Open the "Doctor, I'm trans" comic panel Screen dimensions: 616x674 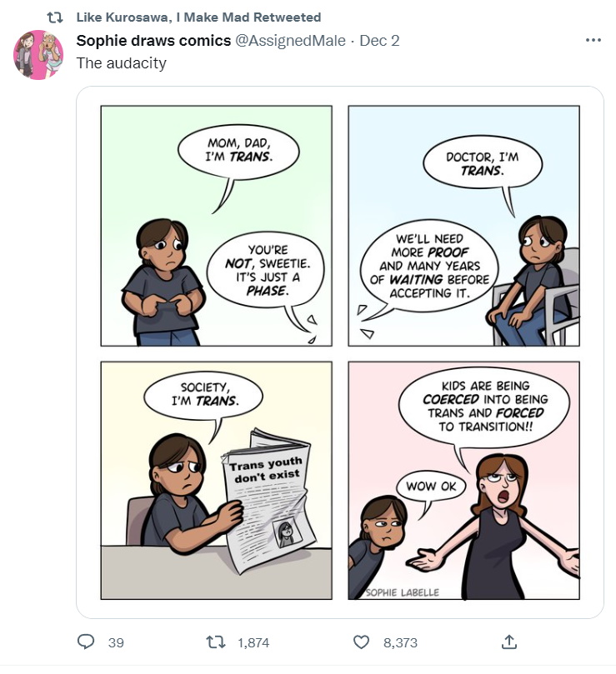click(x=463, y=225)
